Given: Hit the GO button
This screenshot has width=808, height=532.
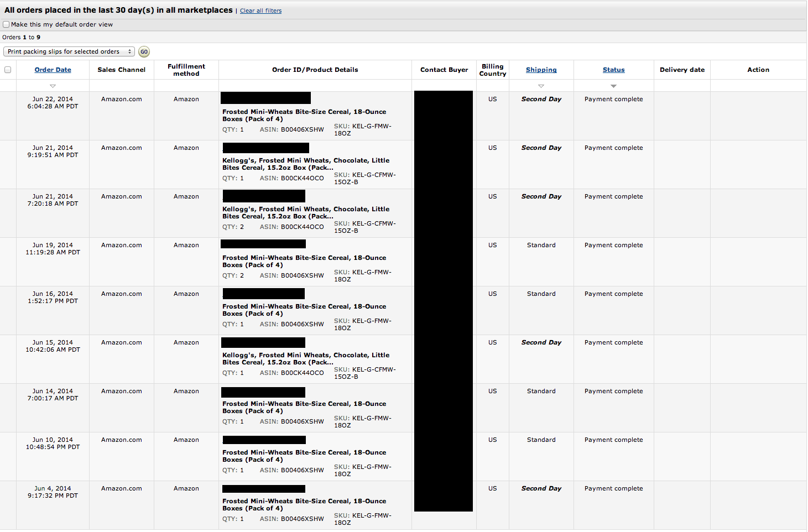Looking at the screenshot, I should (x=144, y=51).
